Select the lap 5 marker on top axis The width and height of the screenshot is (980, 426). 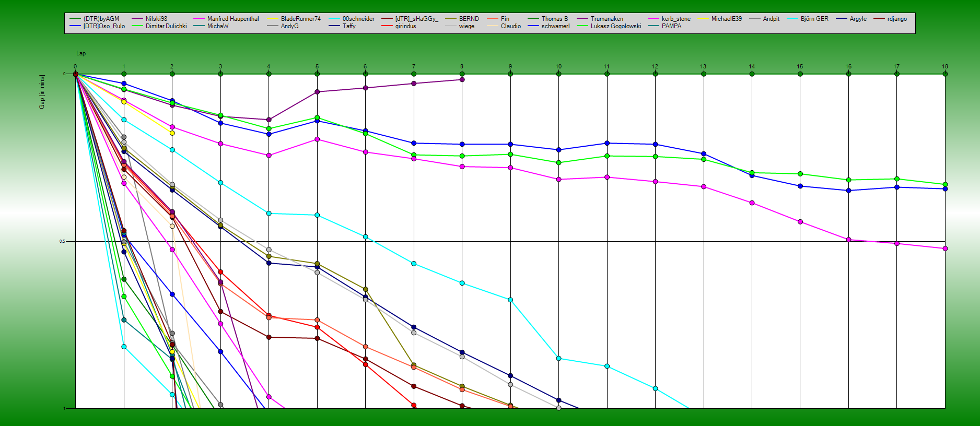coord(317,74)
